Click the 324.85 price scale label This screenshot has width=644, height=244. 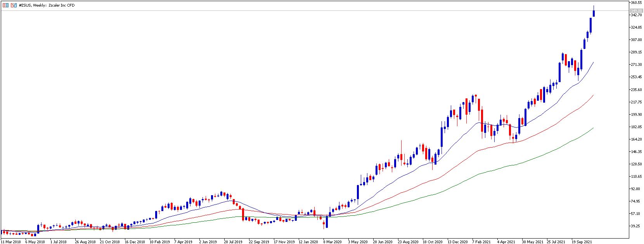(x=636, y=27)
